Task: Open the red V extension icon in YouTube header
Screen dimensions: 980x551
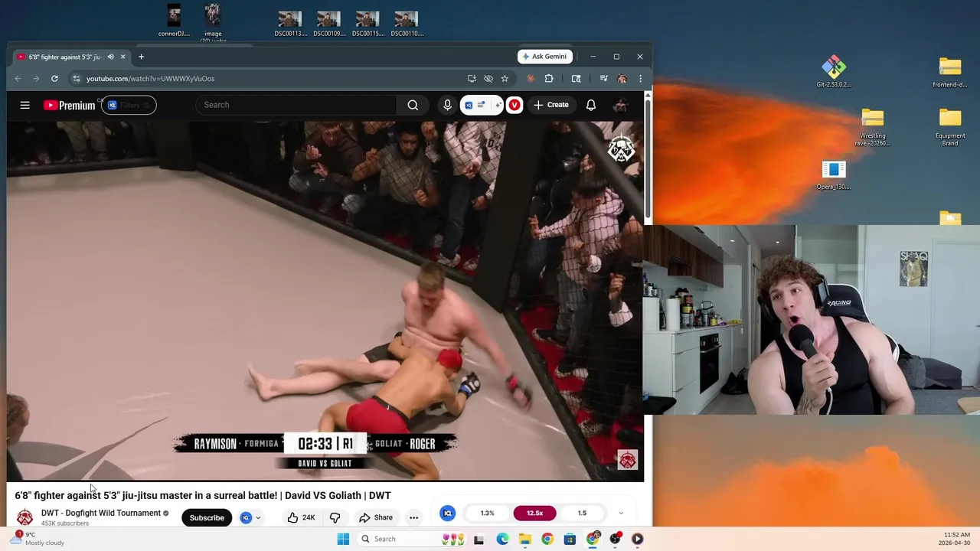Action: [x=514, y=105]
